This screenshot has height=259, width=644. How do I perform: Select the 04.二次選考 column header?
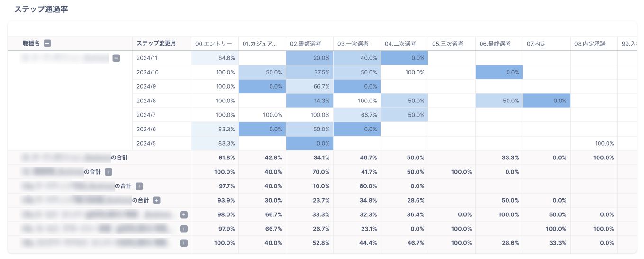coord(400,44)
